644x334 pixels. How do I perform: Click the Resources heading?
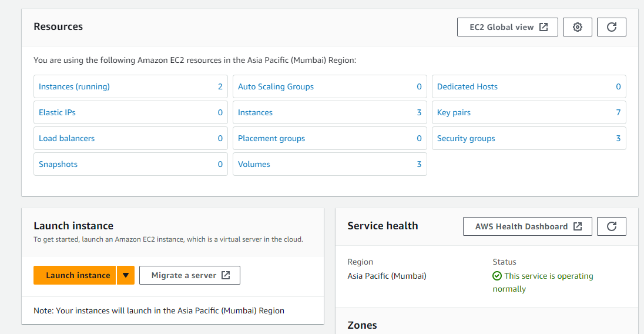click(58, 26)
